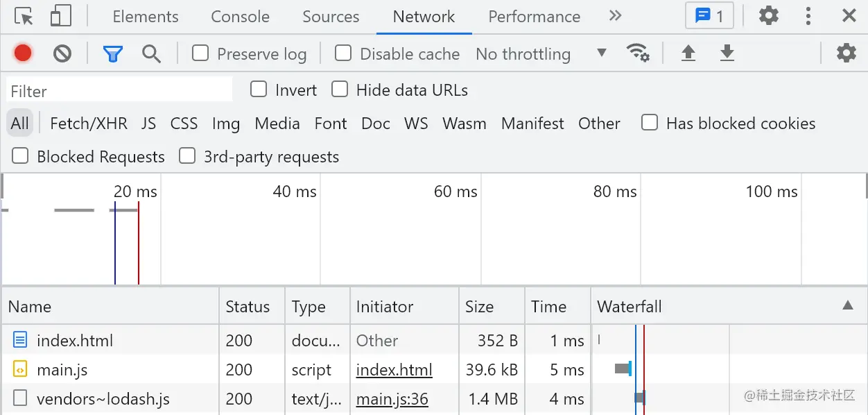Stop recording network log
Screen dimensions: 868x415
23,53
